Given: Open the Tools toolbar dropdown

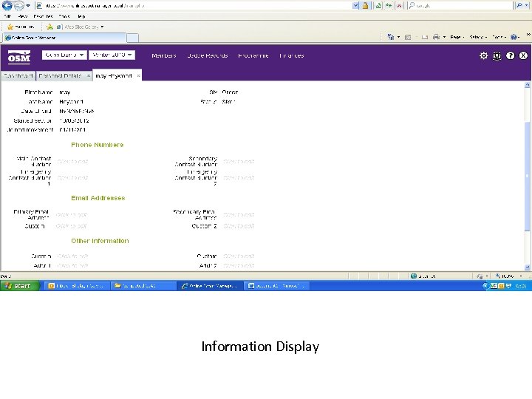Looking at the screenshot, I should point(499,37).
